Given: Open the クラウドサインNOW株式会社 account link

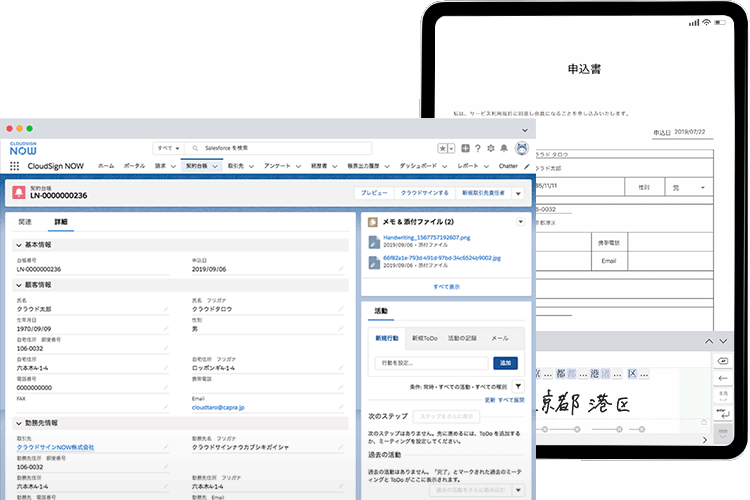Looking at the screenshot, I should (55, 447).
